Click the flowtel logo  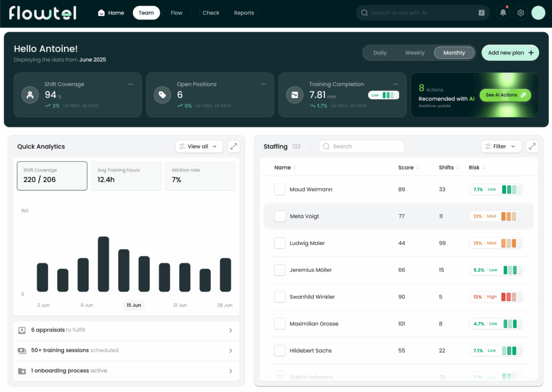click(x=43, y=13)
